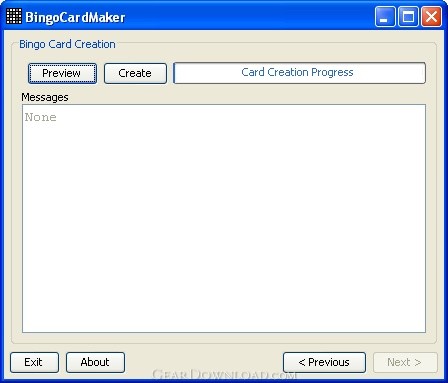Quit the application using Exit button

tap(34, 362)
